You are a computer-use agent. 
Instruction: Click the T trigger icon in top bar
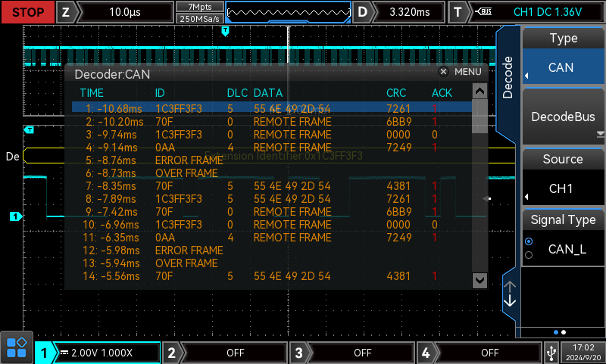[x=458, y=12]
